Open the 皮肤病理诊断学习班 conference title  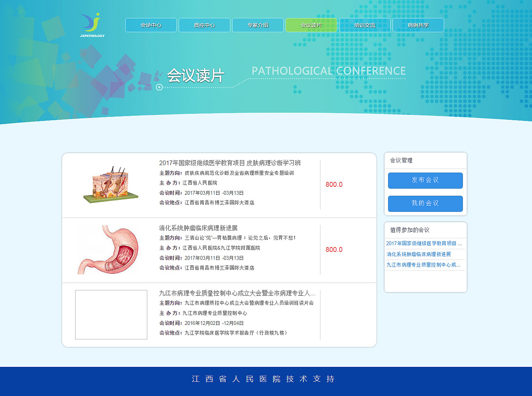click(x=230, y=163)
